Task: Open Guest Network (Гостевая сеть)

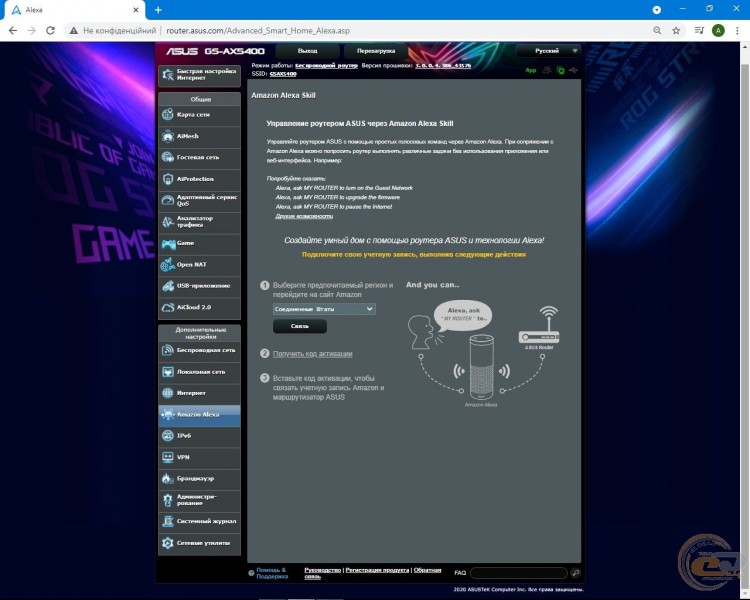Action: pos(199,157)
